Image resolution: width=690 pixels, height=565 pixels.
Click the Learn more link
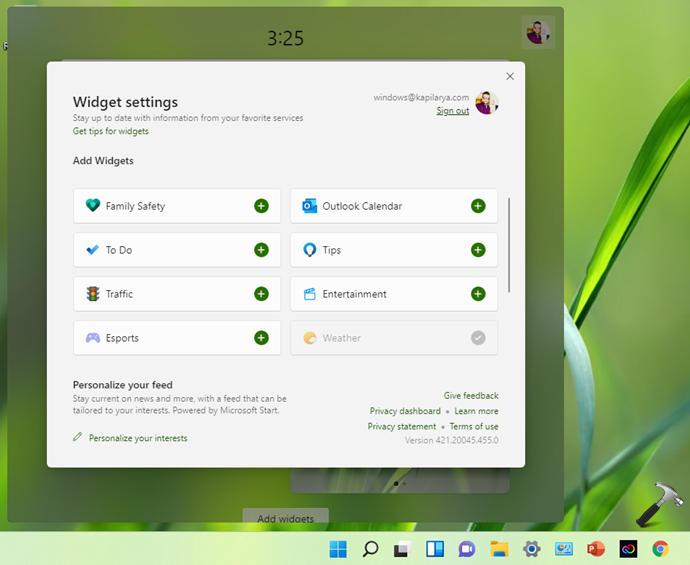pyautogui.click(x=476, y=411)
